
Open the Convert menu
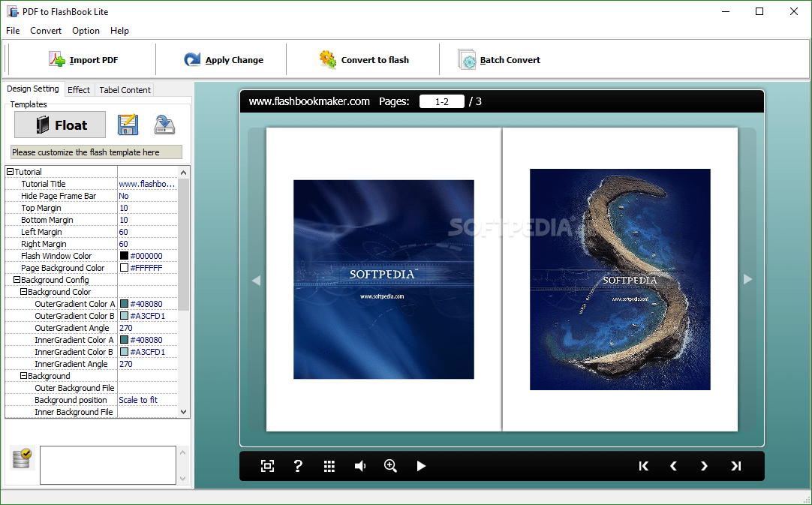[x=46, y=31]
